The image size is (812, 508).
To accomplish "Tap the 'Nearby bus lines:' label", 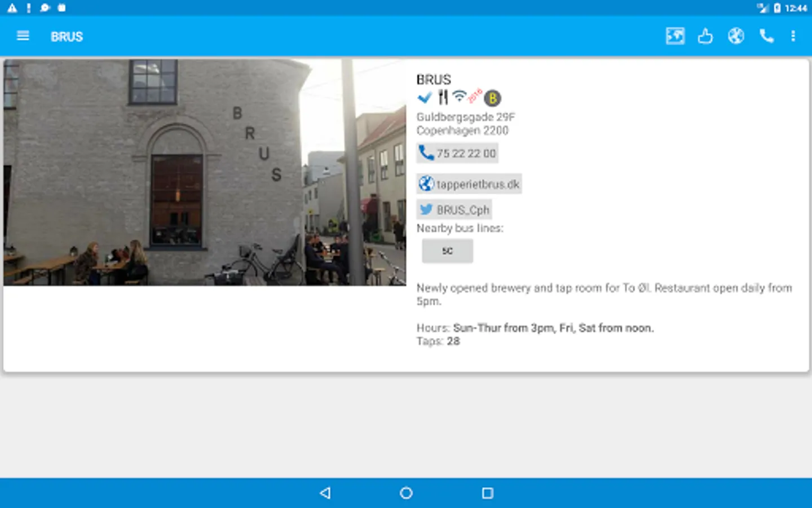I will [x=460, y=228].
